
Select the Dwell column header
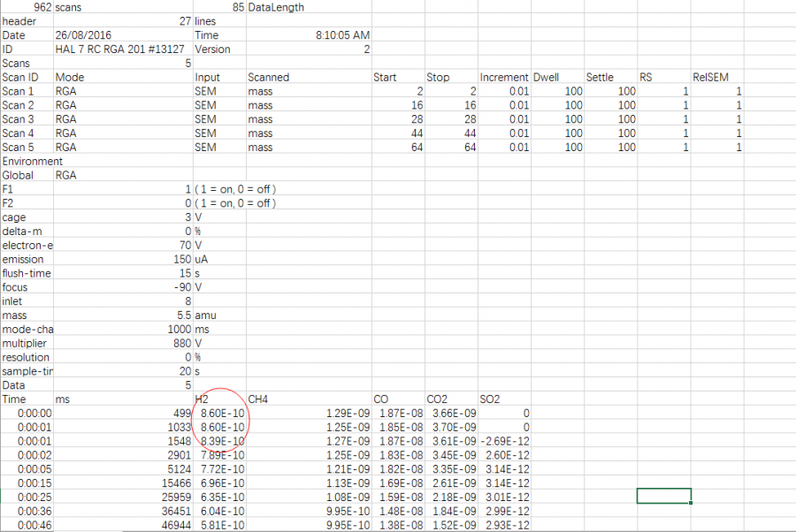click(558, 77)
